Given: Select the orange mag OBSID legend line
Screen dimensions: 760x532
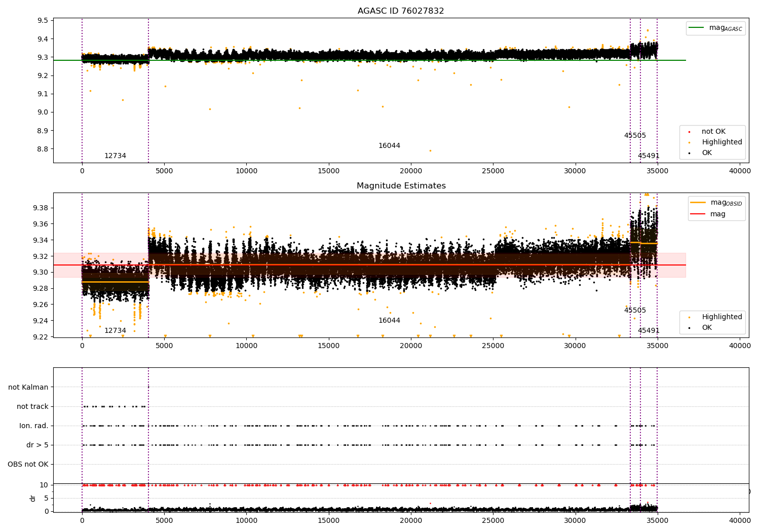Looking at the screenshot, I should tap(698, 203).
